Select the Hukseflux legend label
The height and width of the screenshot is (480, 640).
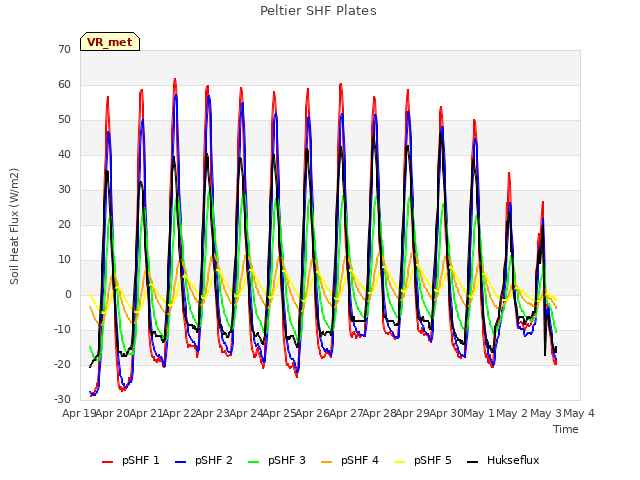(x=513, y=460)
